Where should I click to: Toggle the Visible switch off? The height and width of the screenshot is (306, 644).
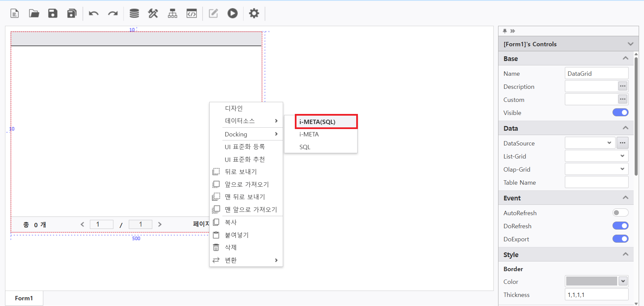pyautogui.click(x=620, y=113)
